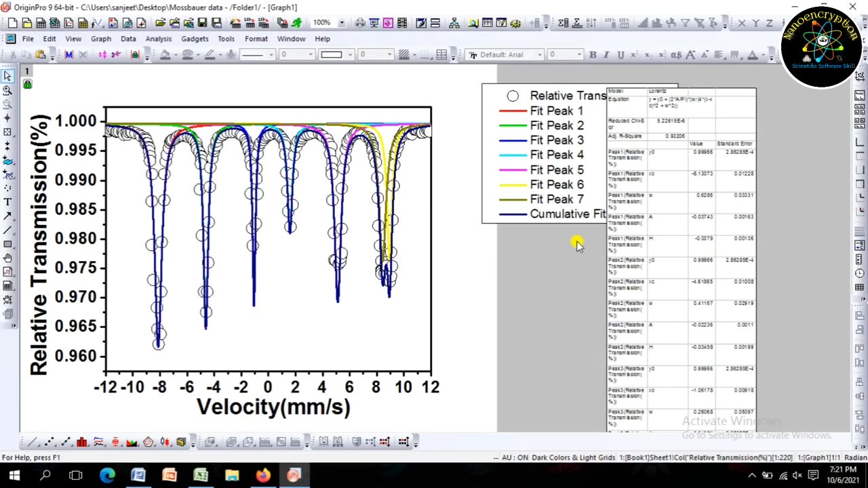Click the Line+Symbol plot icon
The height and width of the screenshot is (488, 868).
[x=65, y=442]
